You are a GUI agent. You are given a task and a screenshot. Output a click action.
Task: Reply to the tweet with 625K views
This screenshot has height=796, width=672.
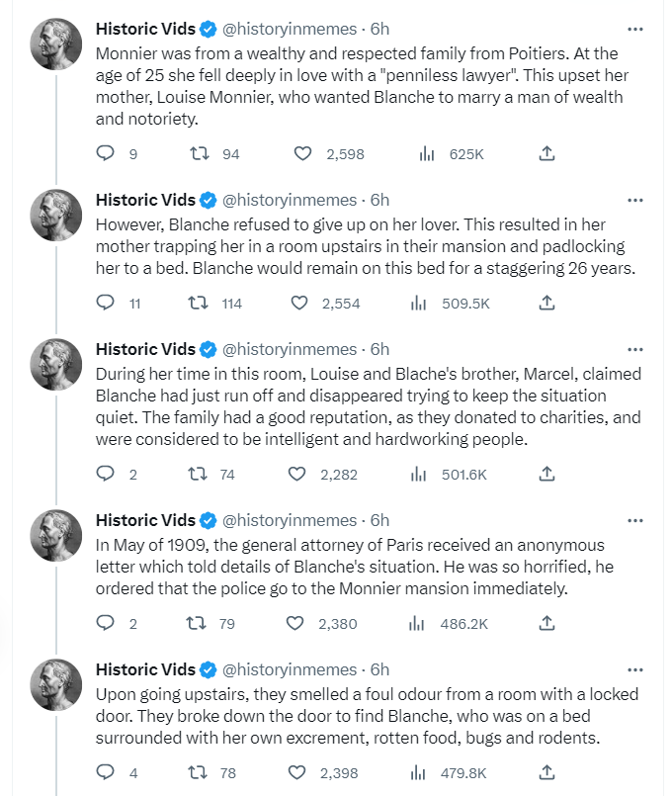coord(106,153)
